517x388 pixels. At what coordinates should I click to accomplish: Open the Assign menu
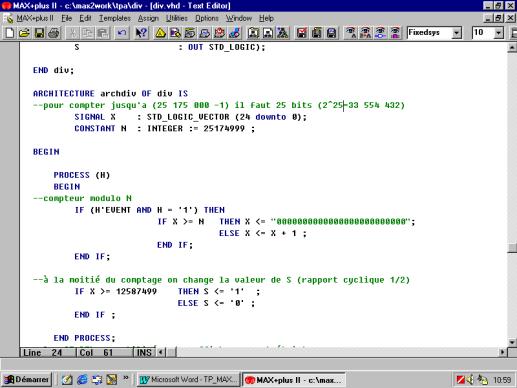[x=148, y=18]
